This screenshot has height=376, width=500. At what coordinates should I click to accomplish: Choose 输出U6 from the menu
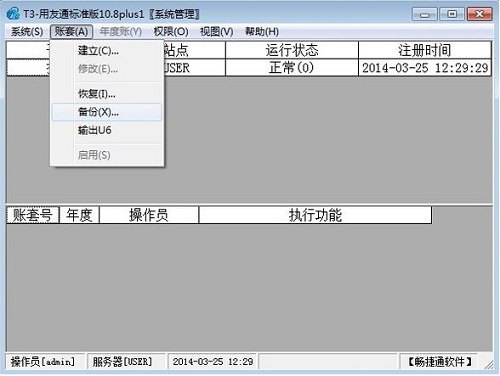(x=107, y=130)
